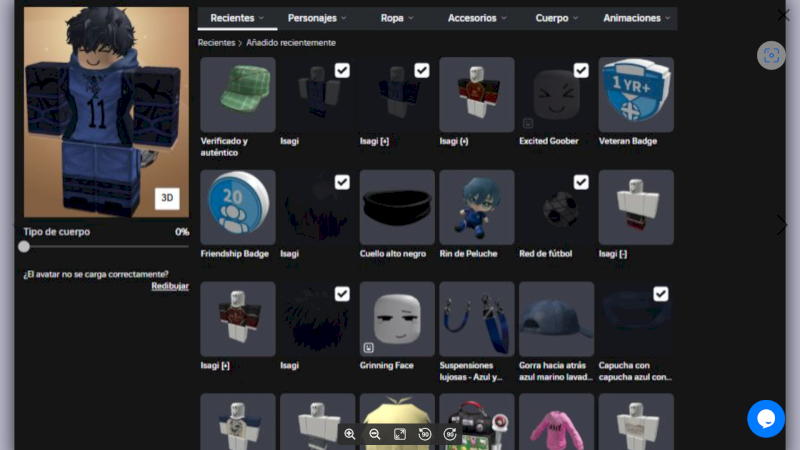The width and height of the screenshot is (800, 450).
Task: Select the Grinning Face item
Action: tap(397, 319)
